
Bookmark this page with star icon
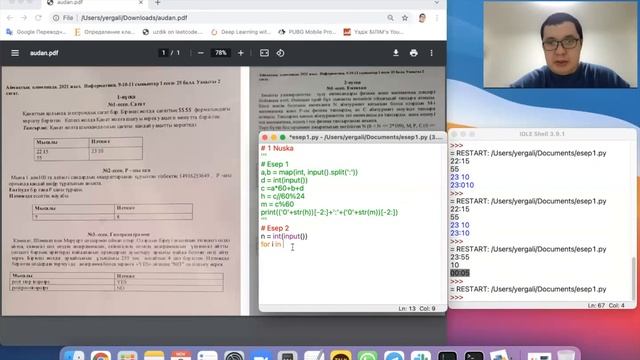pos(405,18)
